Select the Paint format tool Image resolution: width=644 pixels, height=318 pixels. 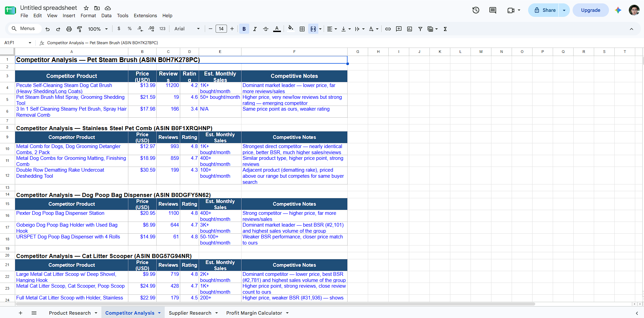coord(80,29)
